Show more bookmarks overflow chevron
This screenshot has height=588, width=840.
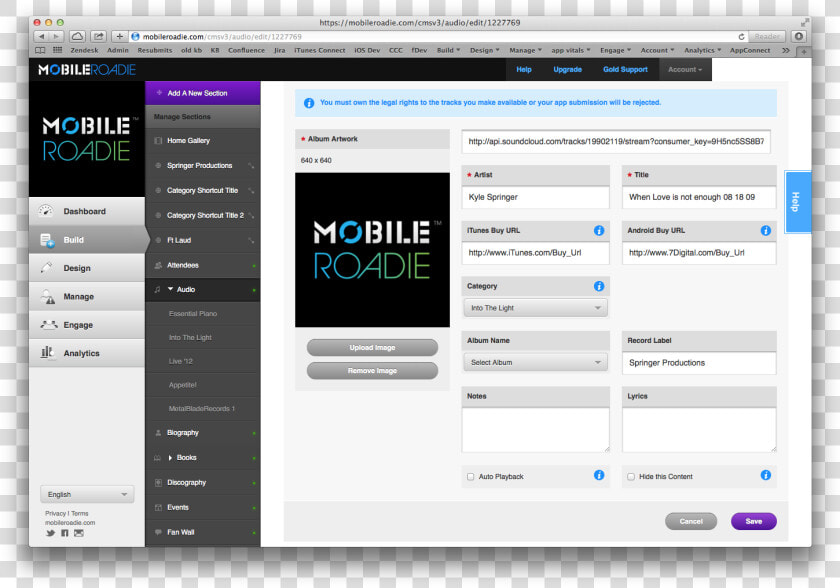pos(786,50)
